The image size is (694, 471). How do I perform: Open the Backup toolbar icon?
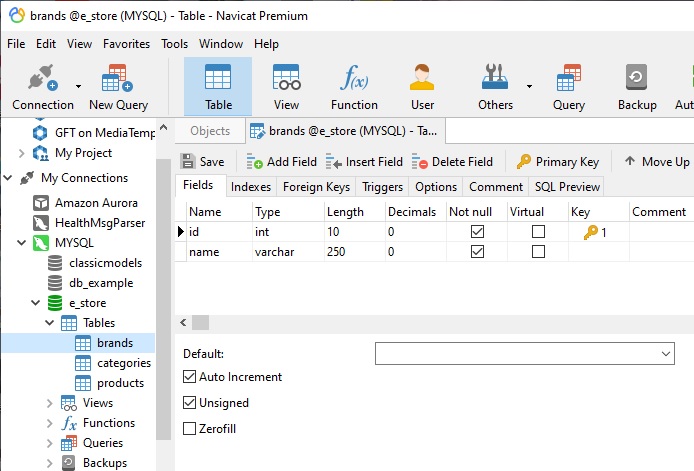point(637,87)
